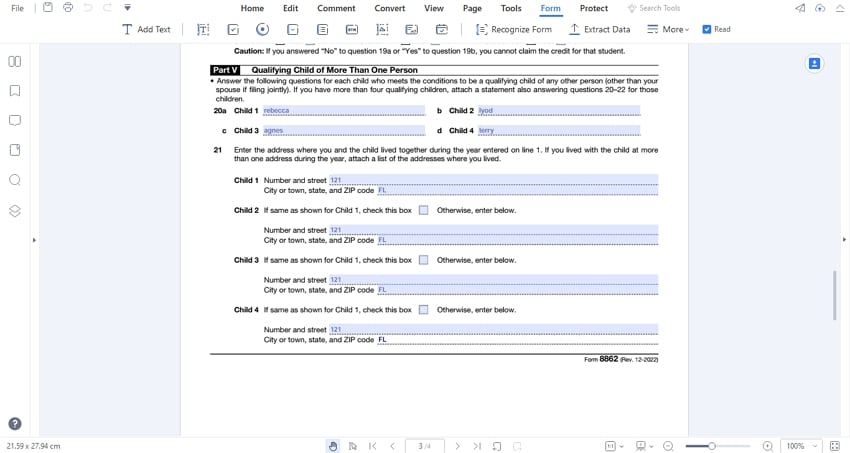Select the dropdown (combo box) field tool
This screenshot has height=453, width=850.
pos(293,29)
